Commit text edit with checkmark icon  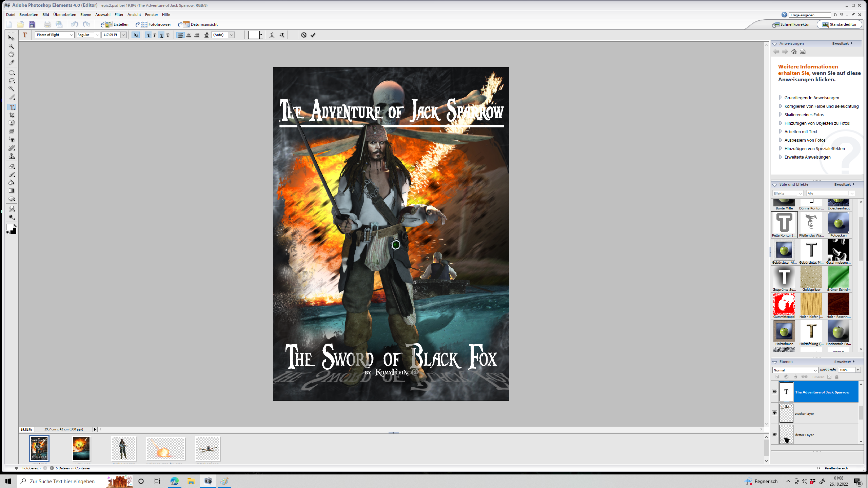pyautogui.click(x=313, y=35)
